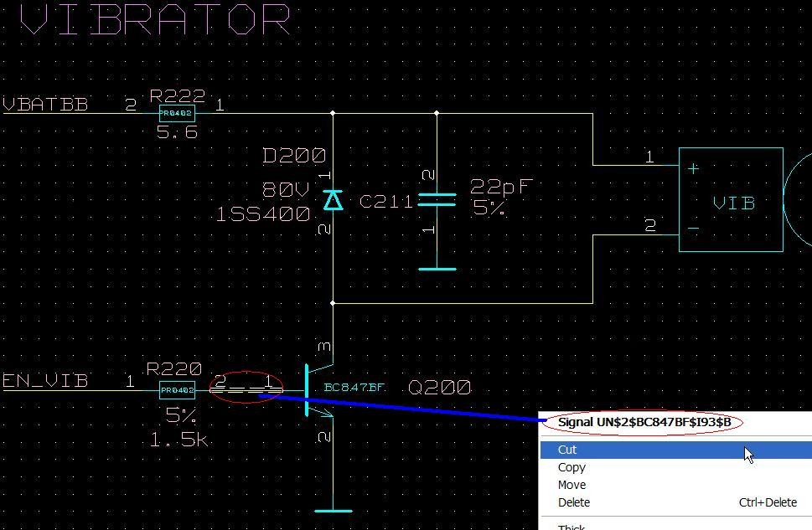The image size is (812, 530).
Task: Click the Signal UN$2$BC847BF$I93$B menu header
Action: tap(641, 422)
